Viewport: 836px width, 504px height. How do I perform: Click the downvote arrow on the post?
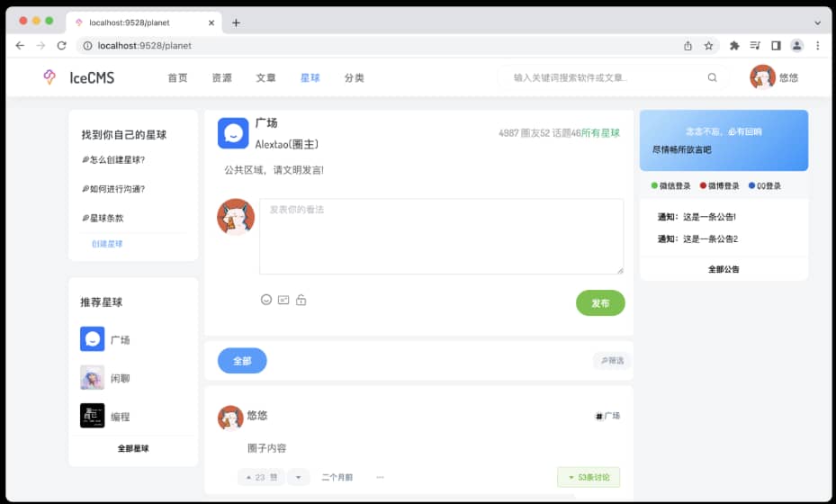299,477
